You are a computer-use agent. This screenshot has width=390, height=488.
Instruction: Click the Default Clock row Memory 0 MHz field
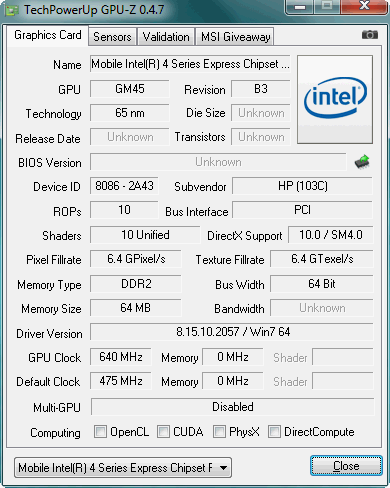pos(233,381)
